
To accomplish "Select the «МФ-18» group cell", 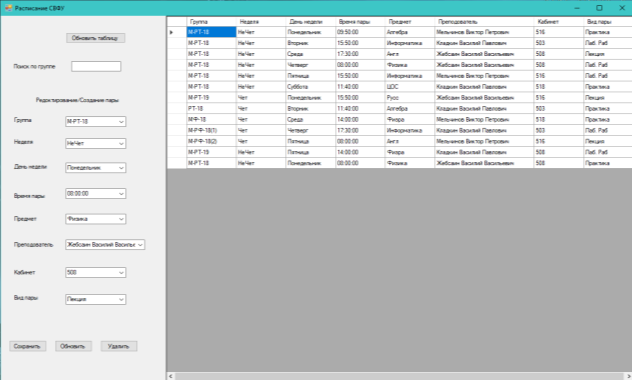I will [212, 119].
